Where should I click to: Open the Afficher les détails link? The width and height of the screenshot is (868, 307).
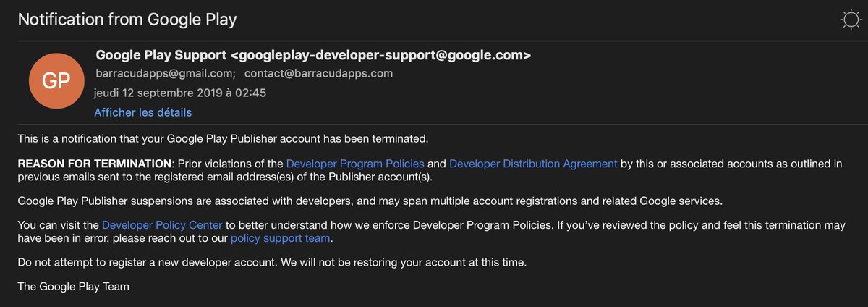pos(142,112)
